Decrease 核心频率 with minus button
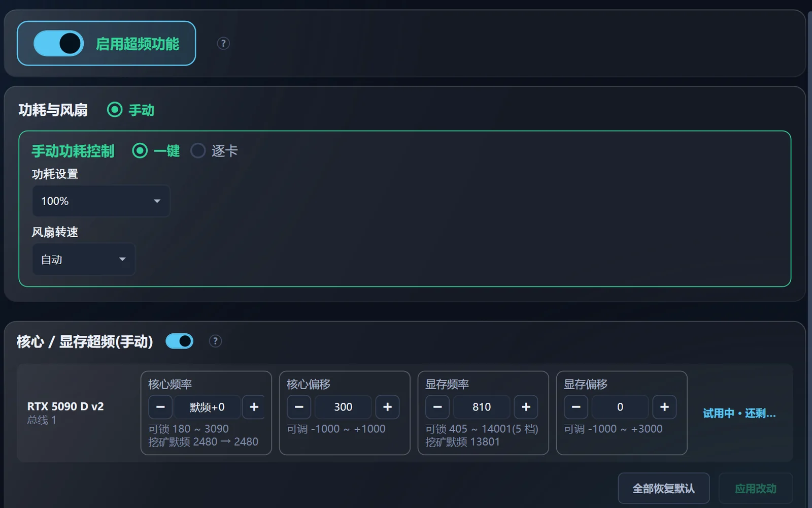The image size is (812, 508). pyautogui.click(x=160, y=407)
